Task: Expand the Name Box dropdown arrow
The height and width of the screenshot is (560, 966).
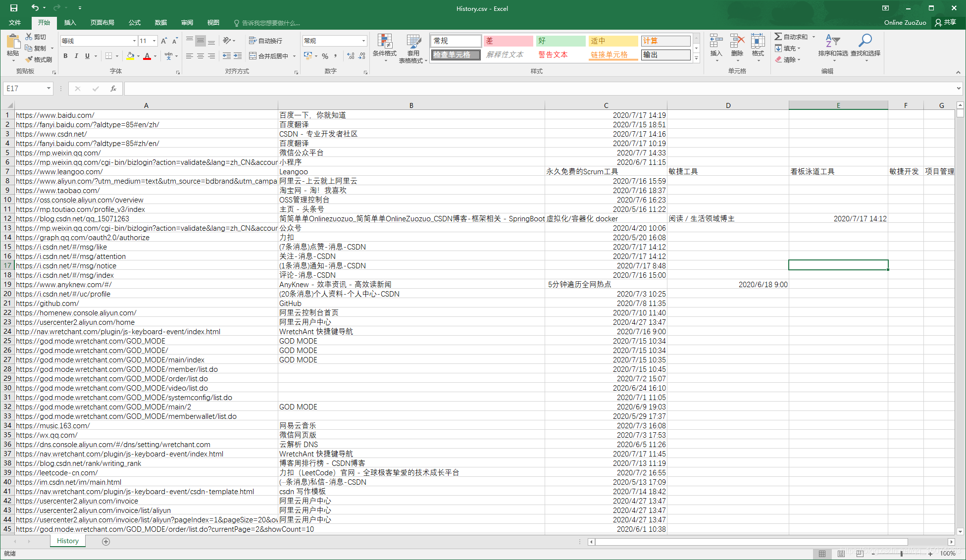Action: click(x=49, y=88)
